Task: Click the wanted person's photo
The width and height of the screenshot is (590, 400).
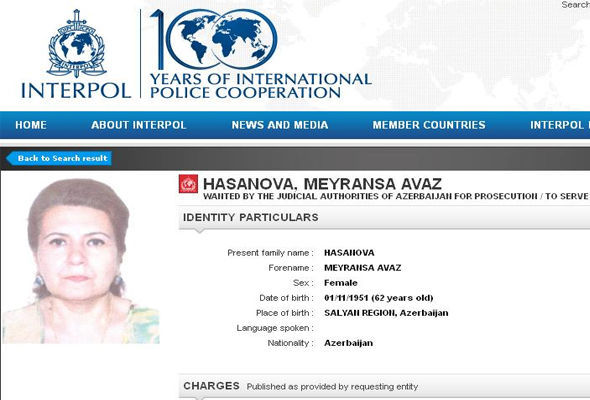Action: (x=81, y=261)
